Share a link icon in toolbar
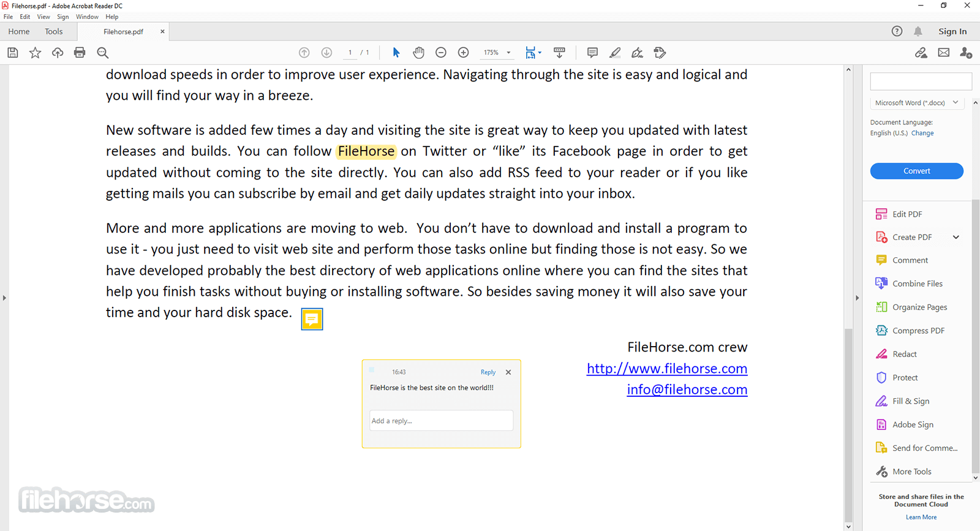 [x=921, y=53]
